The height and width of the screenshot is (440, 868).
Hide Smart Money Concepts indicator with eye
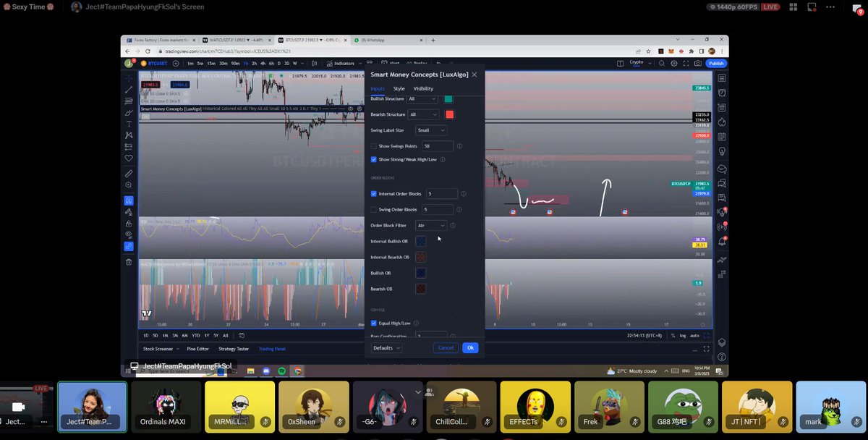point(351,109)
